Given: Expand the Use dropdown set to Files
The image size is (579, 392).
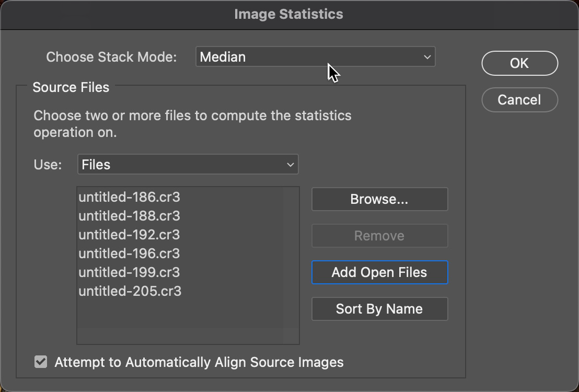Looking at the screenshot, I should tap(187, 165).
